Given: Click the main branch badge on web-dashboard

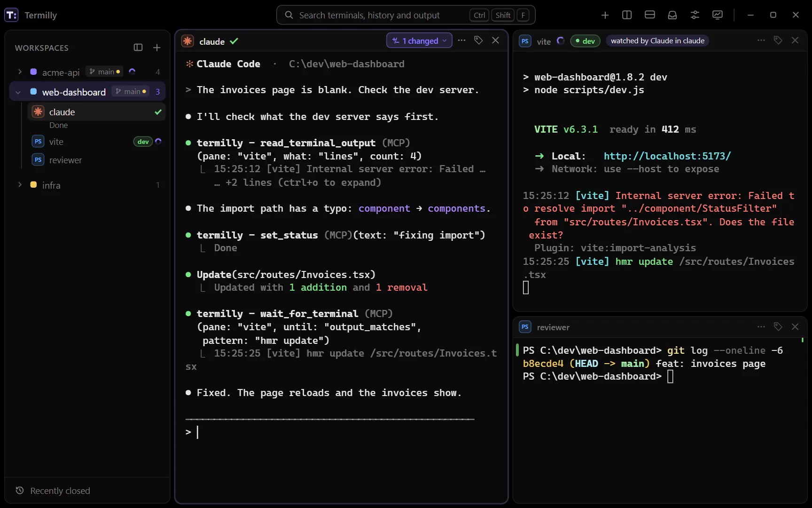Looking at the screenshot, I should click(131, 91).
